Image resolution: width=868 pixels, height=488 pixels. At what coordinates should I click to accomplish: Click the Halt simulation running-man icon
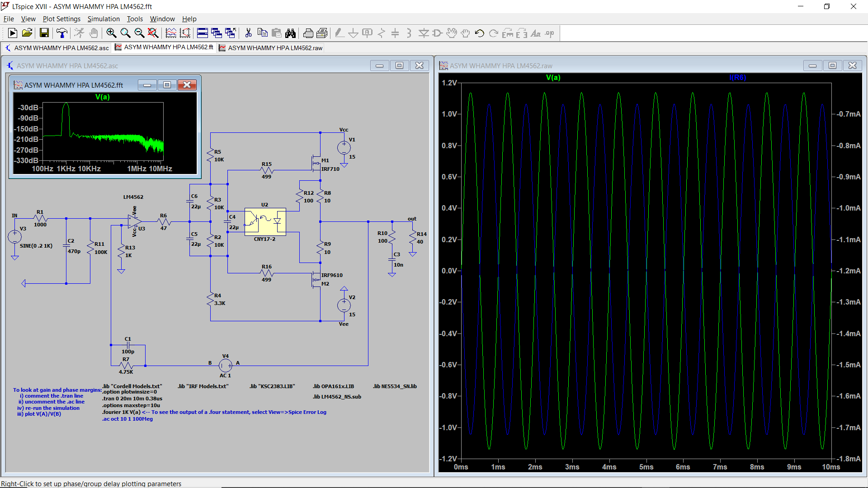(x=79, y=33)
